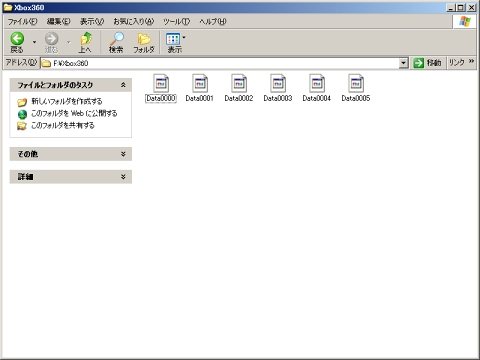Open the ヘルプ(H) menu

point(213,22)
